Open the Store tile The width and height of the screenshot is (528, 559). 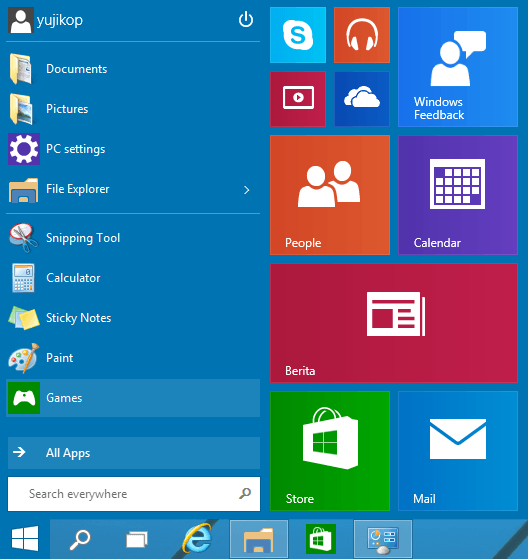point(330,451)
